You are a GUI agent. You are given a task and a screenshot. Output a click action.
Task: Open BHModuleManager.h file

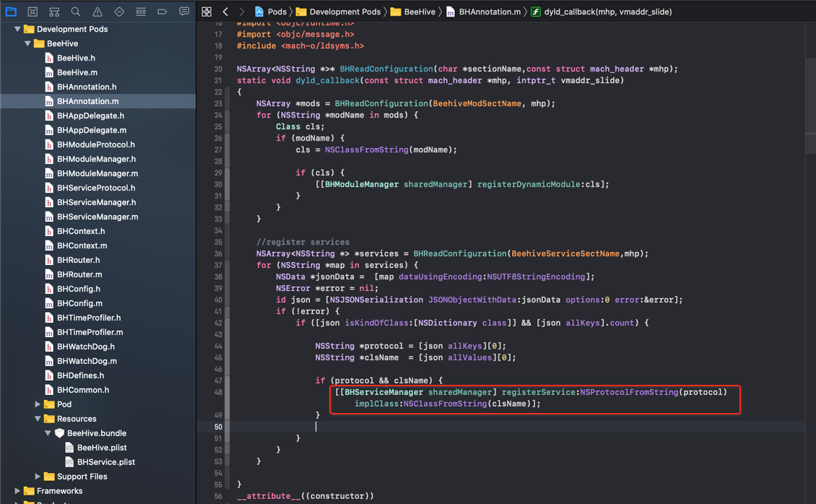(x=97, y=159)
